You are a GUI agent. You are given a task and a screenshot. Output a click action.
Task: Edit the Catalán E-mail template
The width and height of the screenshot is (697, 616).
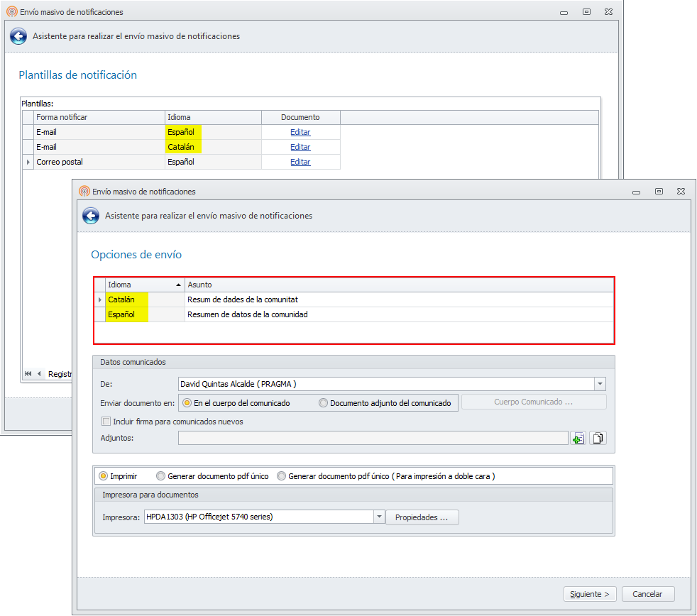tap(300, 147)
